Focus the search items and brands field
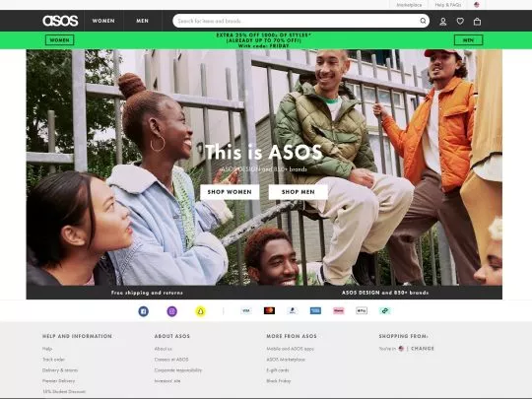532x399 pixels. pyautogui.click(x=297, y=21)
